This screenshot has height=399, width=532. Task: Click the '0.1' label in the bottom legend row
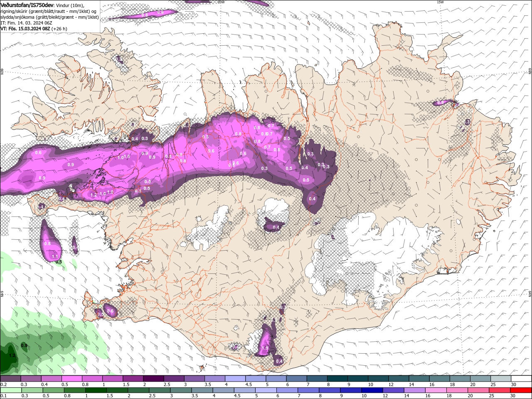point(3,396)
